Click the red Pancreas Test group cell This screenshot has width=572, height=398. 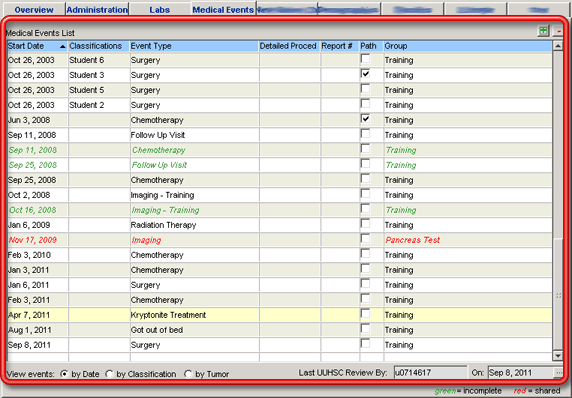(468, 240)
